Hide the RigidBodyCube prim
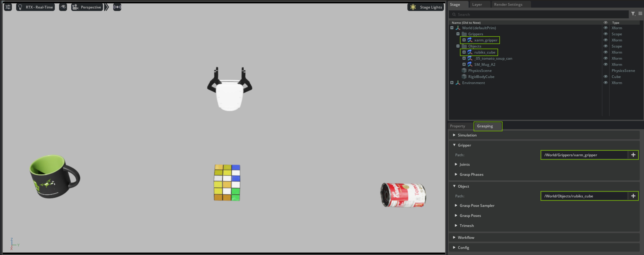 point(606,77)
